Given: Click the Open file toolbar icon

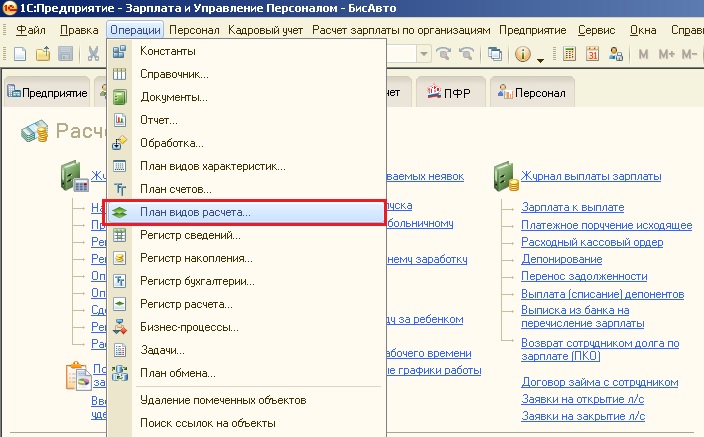Looking at the screenshot, I should coord(43,54).
